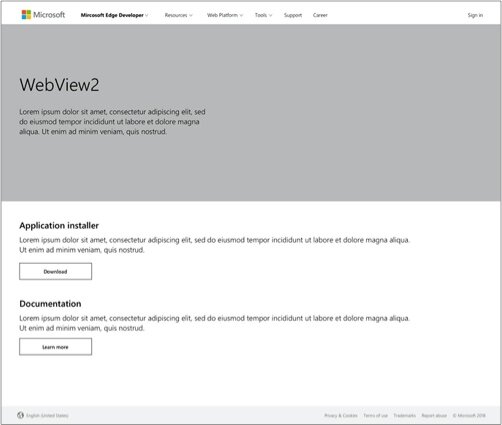Click the Microsoft logo
The image size is (502, 425).
pos(43,15)
